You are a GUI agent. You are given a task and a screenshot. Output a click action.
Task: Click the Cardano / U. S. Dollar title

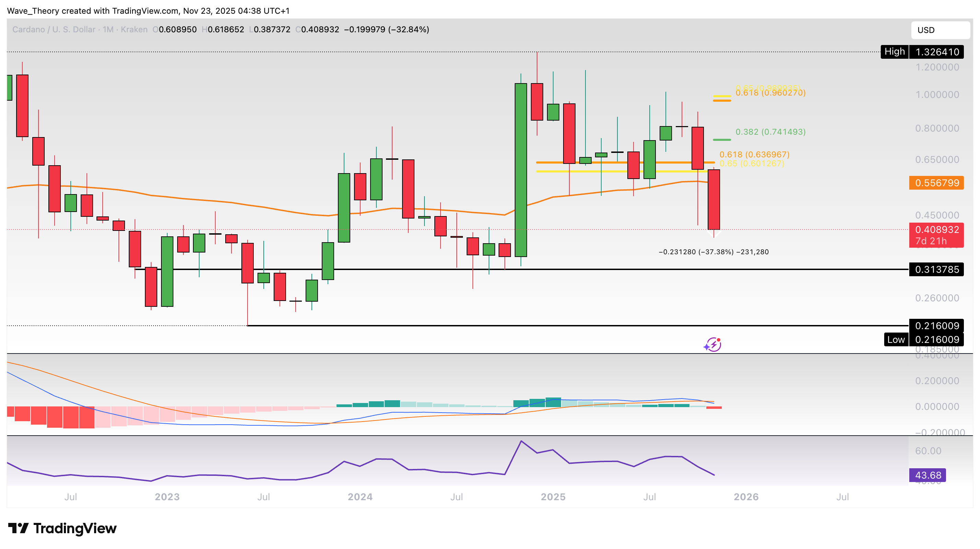(x=53, y=29)
